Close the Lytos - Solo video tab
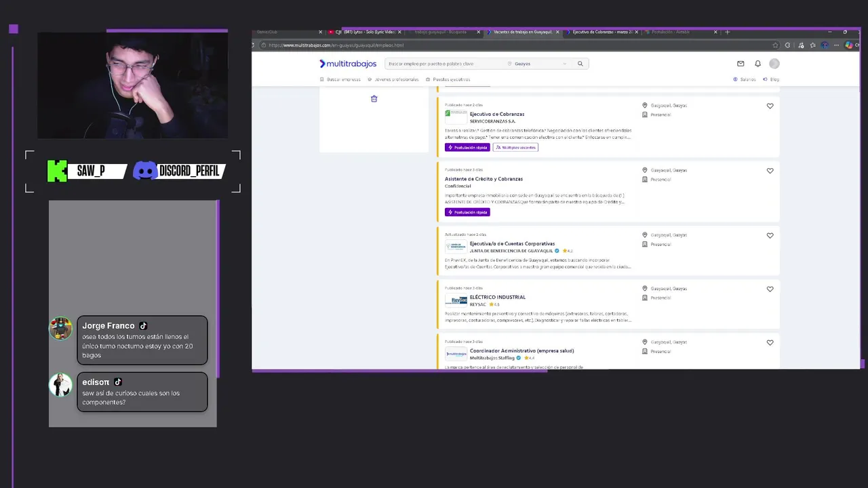This screenshot has height=488, width=868. [399, 32]
